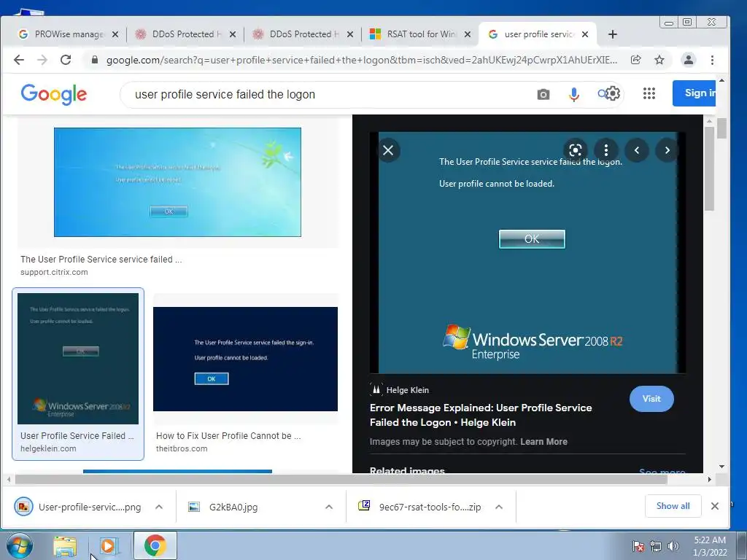Viewport: 747px width, 560px height.
Task: Click the preview panel scroll down arrow
Action: (x=721, y=467)
